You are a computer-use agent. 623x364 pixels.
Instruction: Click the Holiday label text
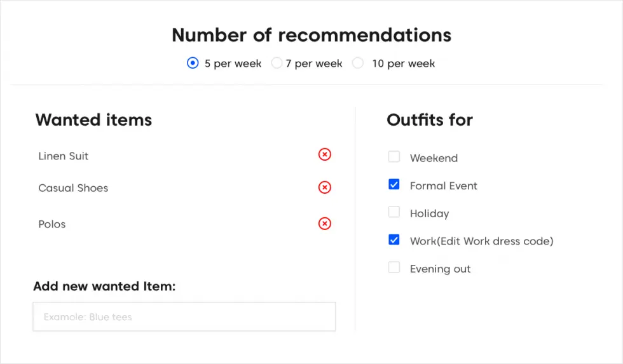429,213
